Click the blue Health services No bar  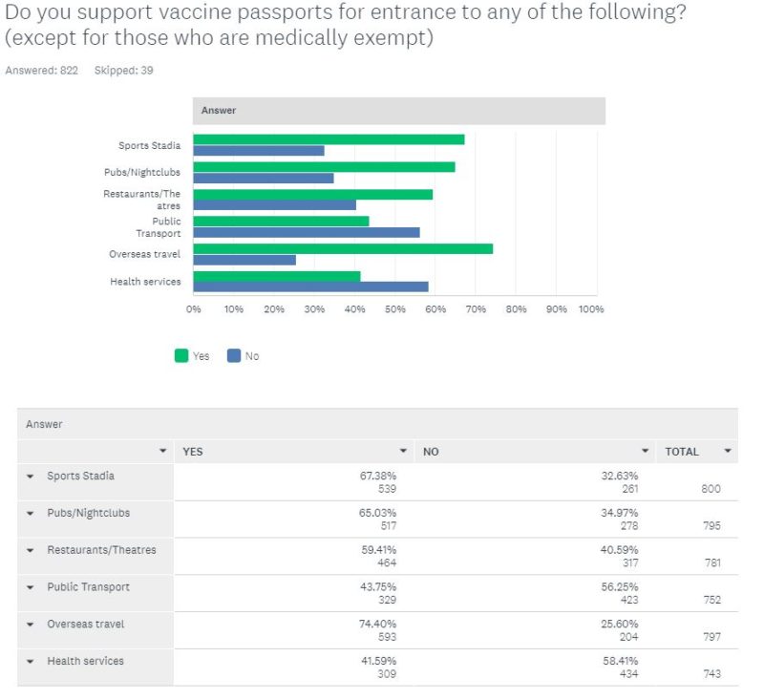311,286
